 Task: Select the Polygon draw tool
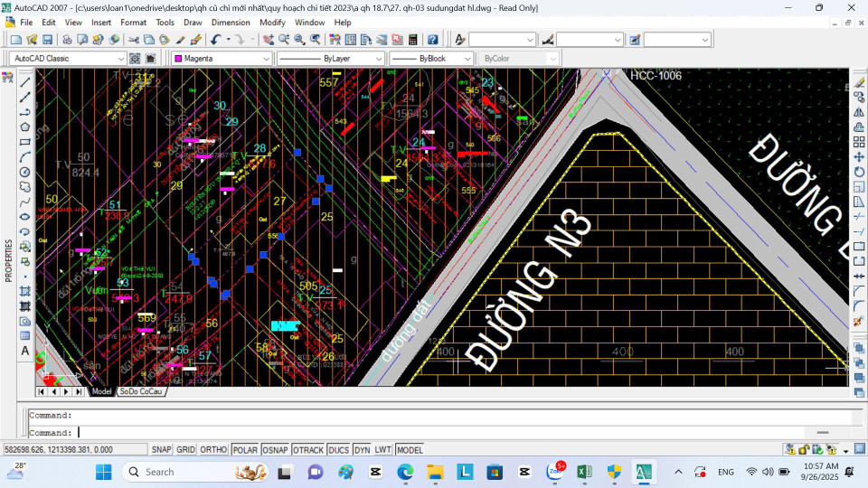point(25,127)
